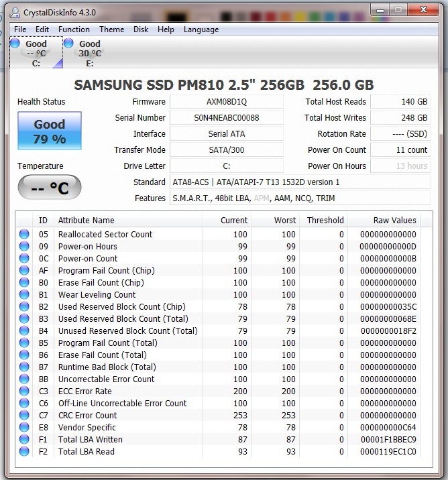Viewport: 448px width, 480px height.
Task: Click the Rotation Rate value ---- (SSD)
Action: tap(400, 134)
